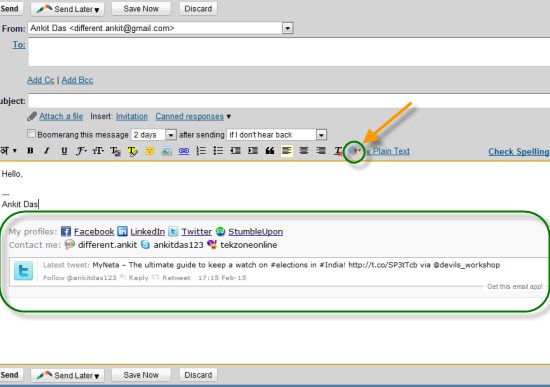This screenshot has width=550, height=387.
Task: Remove formatting with the toolbar icon
Action: (x=338, y=151)
